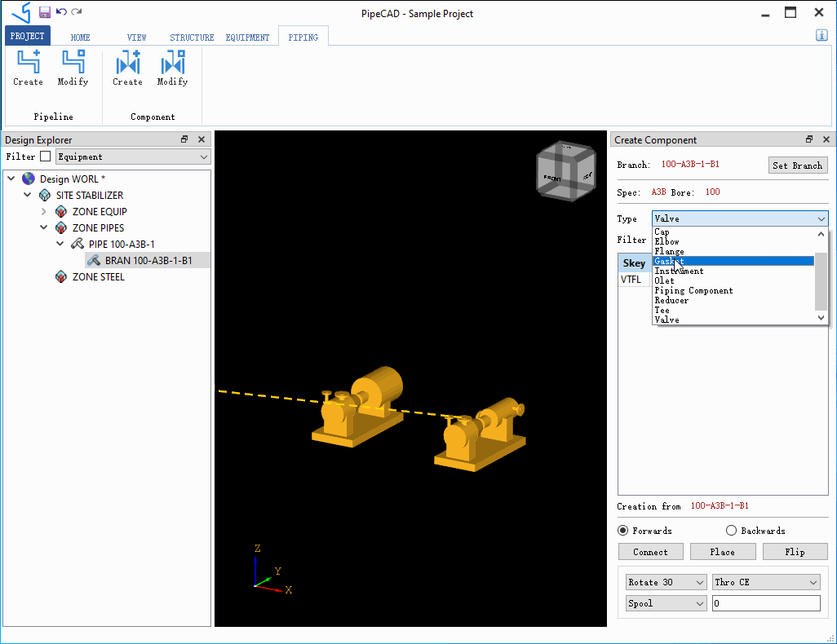This screenshot has width=837, height=644.
Task: Click the Design WORL globe icon
Action: [29, 179]
